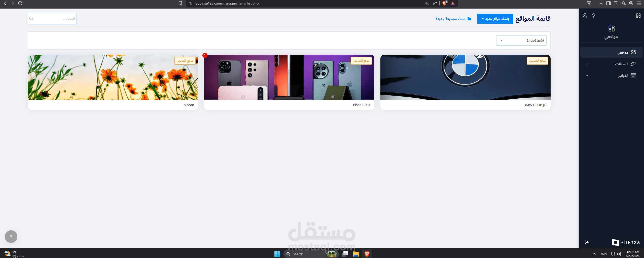Select مواقعي in the sidebar menu

[x=612, y=52]
